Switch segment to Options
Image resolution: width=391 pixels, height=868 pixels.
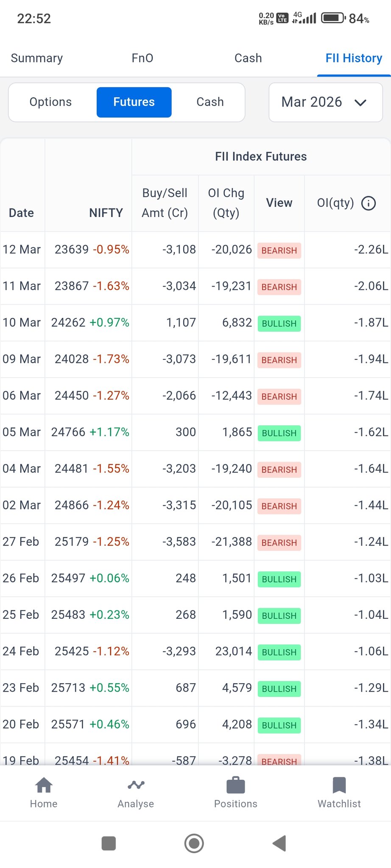pos(50,102)
